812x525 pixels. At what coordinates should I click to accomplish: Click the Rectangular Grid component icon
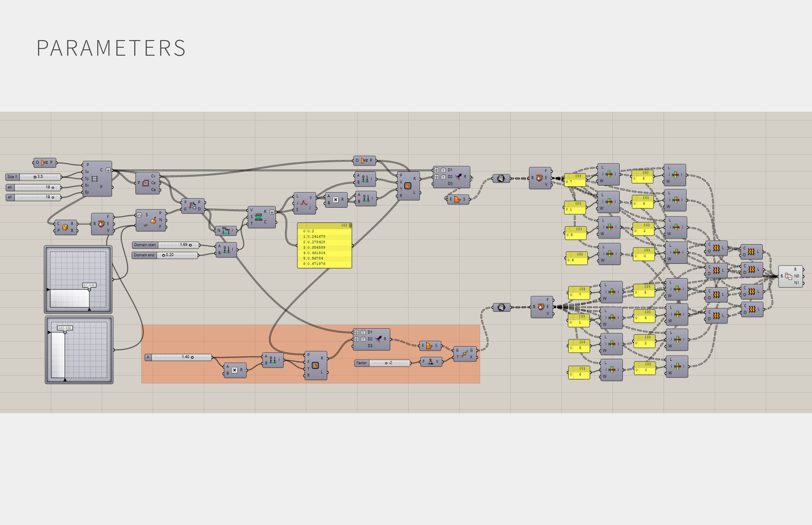[95, 179]
